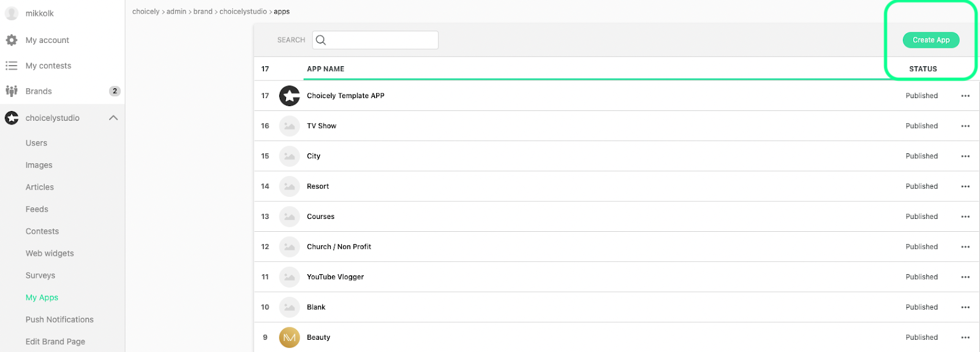Select My Apps in the sidebar

point(42,297)
